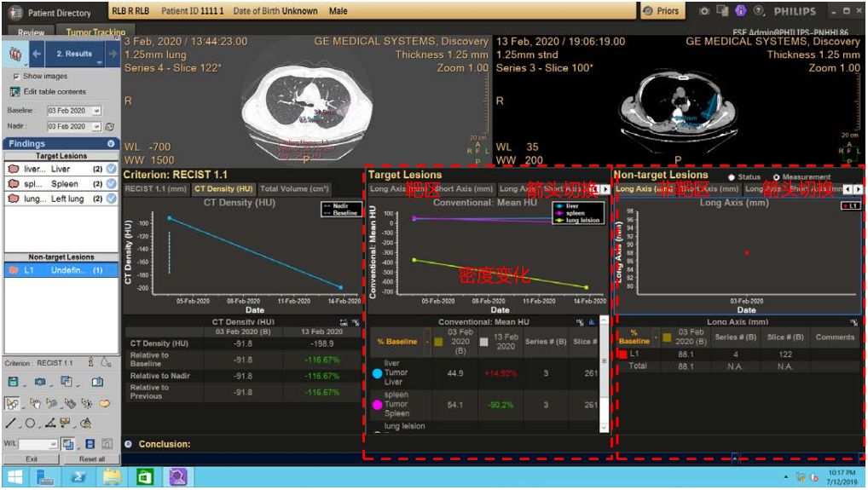Select the Measurement radio button

(775, 177)
